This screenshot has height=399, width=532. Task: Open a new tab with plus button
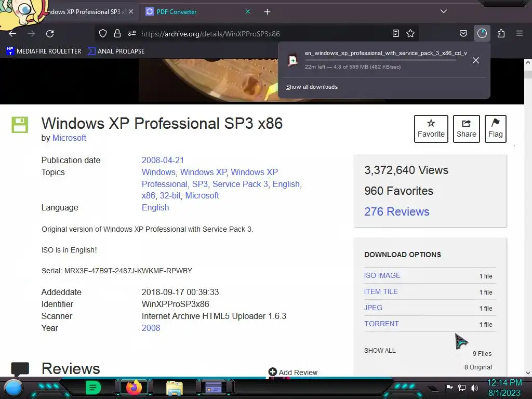click(x=268, y=12)
